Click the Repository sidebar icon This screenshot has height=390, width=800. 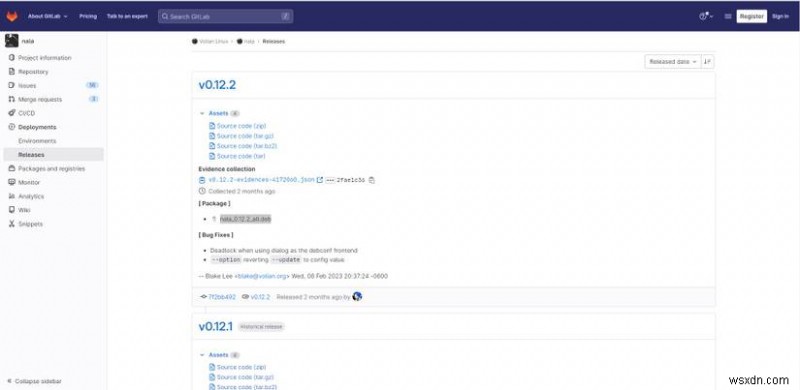(12, 72)
